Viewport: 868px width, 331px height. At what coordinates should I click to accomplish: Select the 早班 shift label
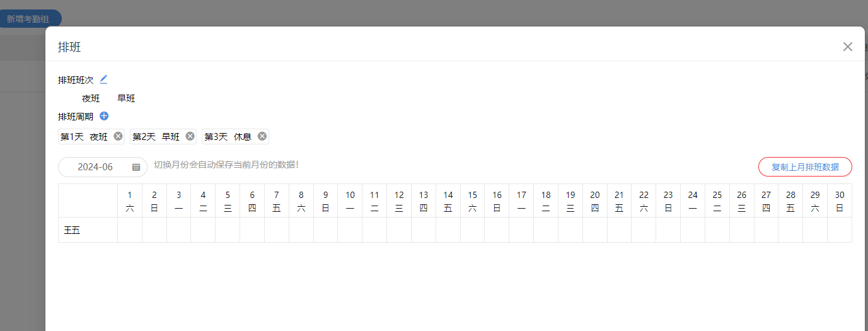coord(126,98)
